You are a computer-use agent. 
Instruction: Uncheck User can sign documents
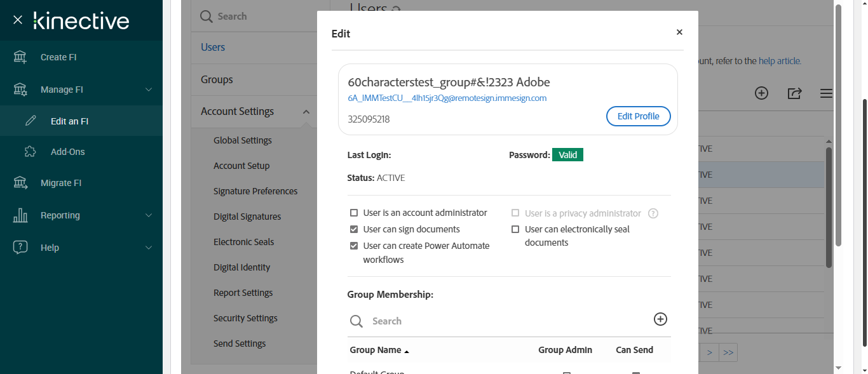tap(354, 229)
